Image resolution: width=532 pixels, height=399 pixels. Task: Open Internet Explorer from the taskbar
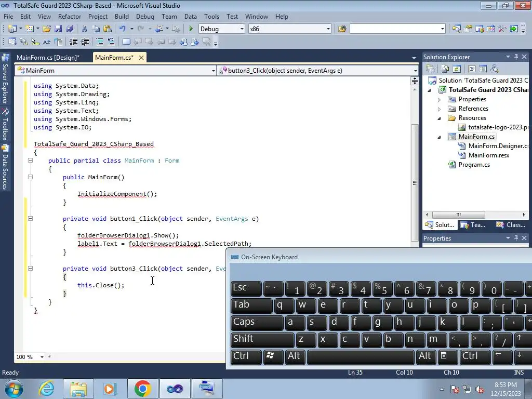pos(46,389)
